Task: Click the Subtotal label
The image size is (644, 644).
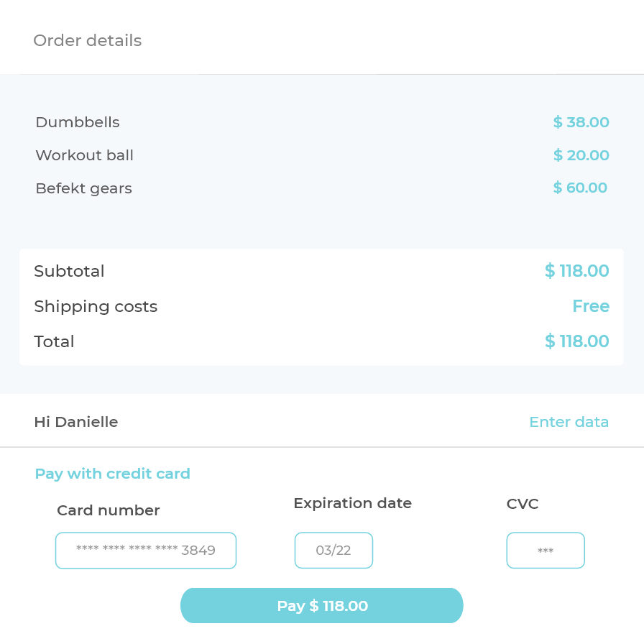Action: coord(69,271)
